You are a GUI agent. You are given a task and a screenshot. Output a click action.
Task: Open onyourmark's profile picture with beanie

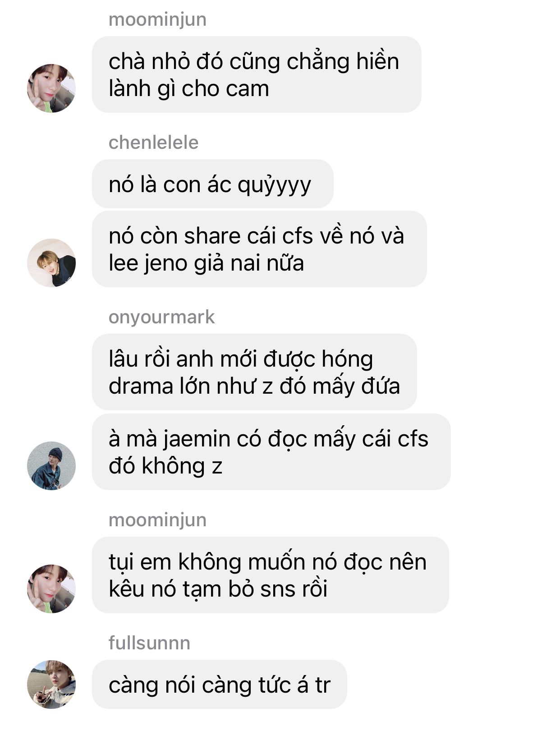(51, 465)
